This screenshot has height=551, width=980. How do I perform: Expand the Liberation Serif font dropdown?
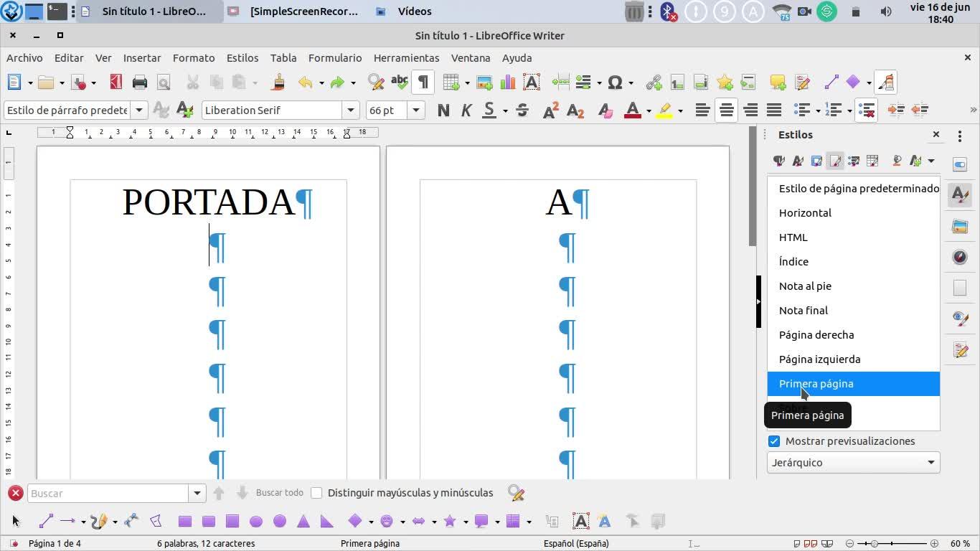(351, 110)
